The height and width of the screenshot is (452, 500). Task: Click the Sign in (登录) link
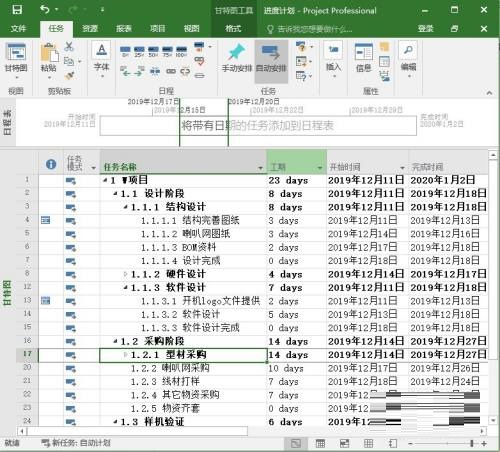pos(426,29)
